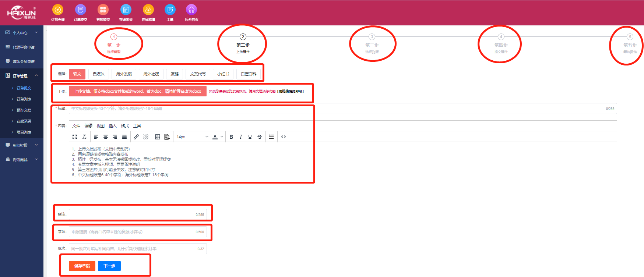
Task: Insert a link with the chain icon
Action: [136, 137]
